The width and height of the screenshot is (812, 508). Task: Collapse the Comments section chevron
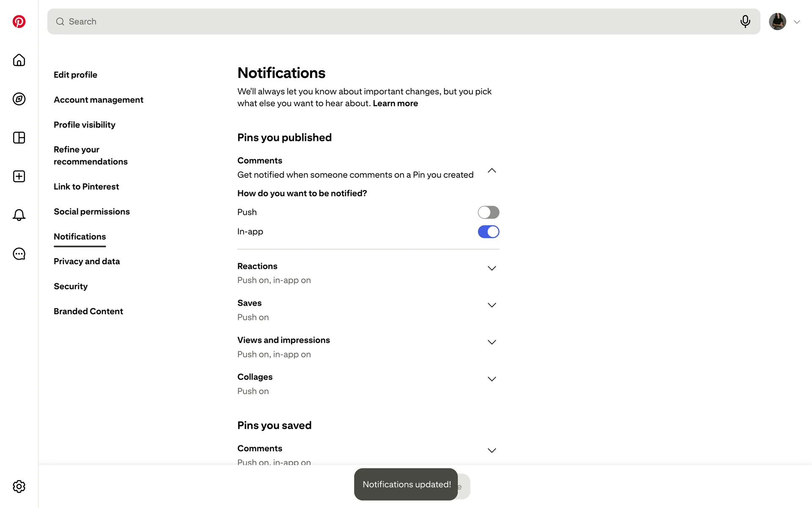click(x=492, y=171)
